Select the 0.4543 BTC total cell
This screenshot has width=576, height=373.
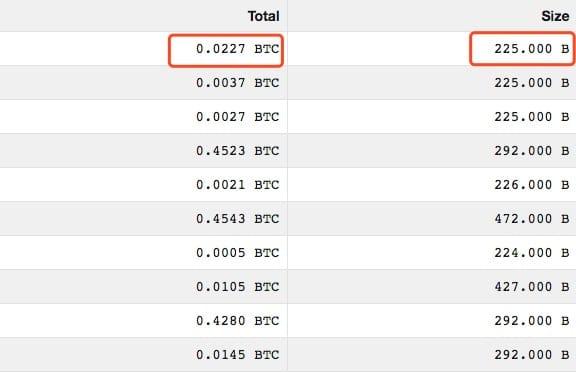(238, 219)
